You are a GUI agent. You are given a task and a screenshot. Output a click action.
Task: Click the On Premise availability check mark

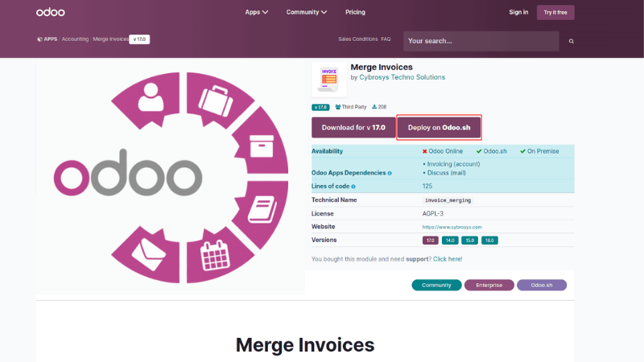coord(522,151)
